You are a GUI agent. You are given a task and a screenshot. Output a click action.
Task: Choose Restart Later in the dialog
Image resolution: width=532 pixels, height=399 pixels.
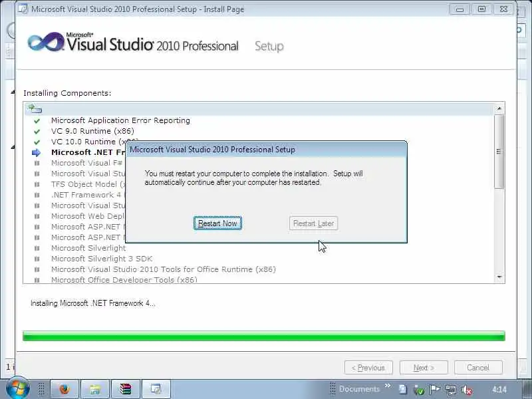(x=313, y=223)
